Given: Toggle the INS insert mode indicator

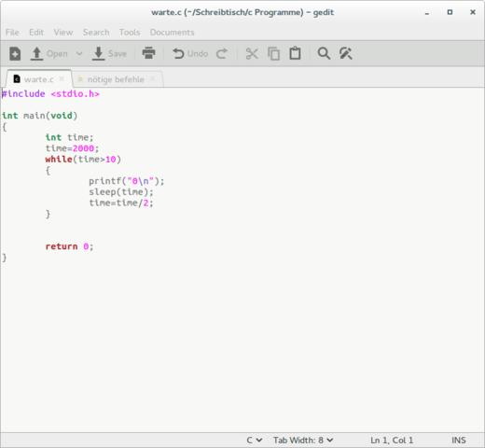Looking at the screenshot, I should click(459, 441).
